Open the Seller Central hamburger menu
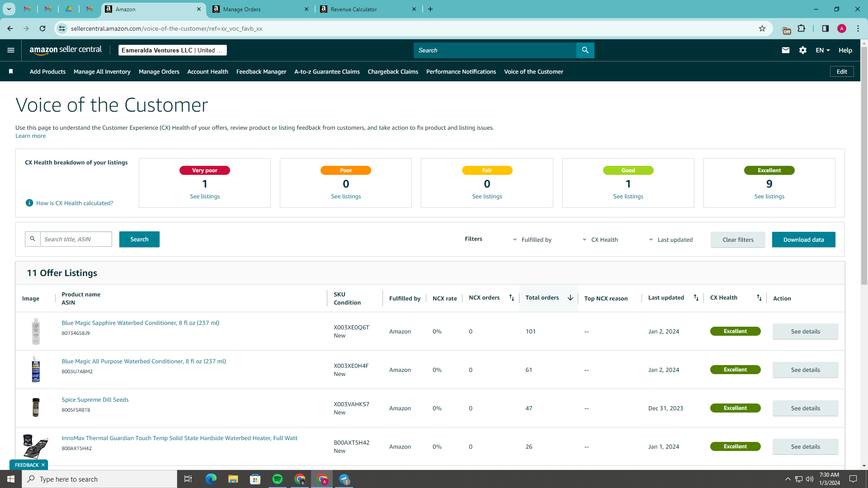 11,50
